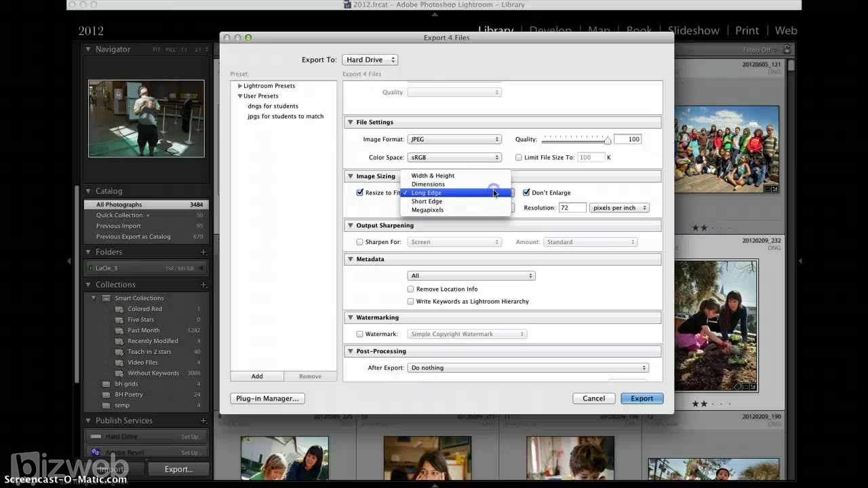Viewport: 868px width, 488px height.
Task: Uncheck the Resize to Fit checkbox
Action: 360,192
